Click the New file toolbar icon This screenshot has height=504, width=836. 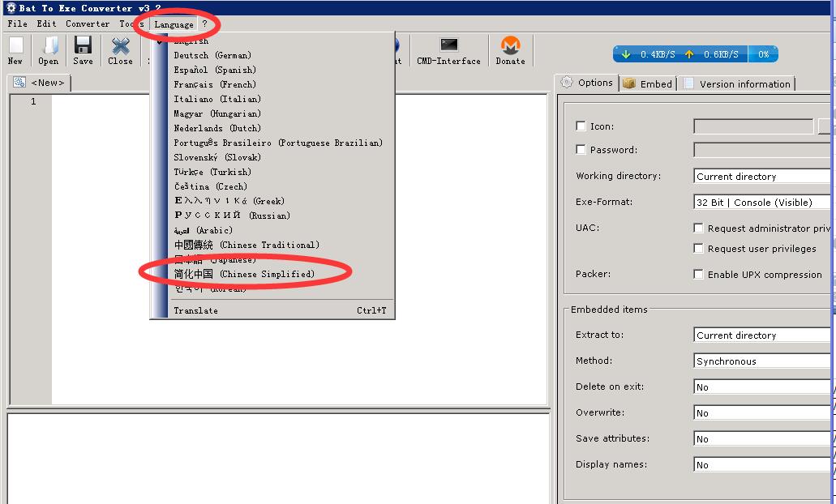[15, 50]
